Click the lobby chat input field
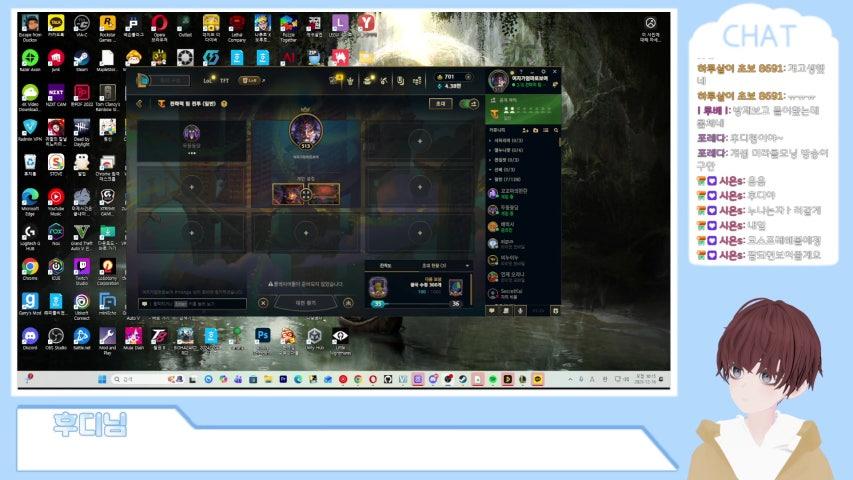Viewport: 853px width, 480px height. point(193,304)
